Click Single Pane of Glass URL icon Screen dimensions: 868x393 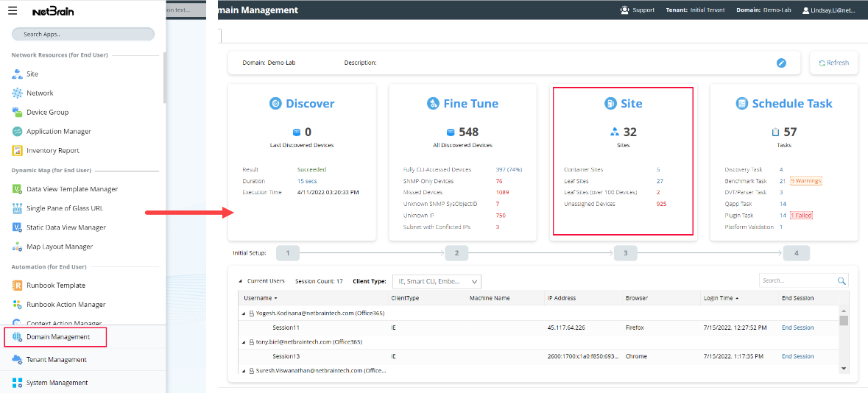17,208
